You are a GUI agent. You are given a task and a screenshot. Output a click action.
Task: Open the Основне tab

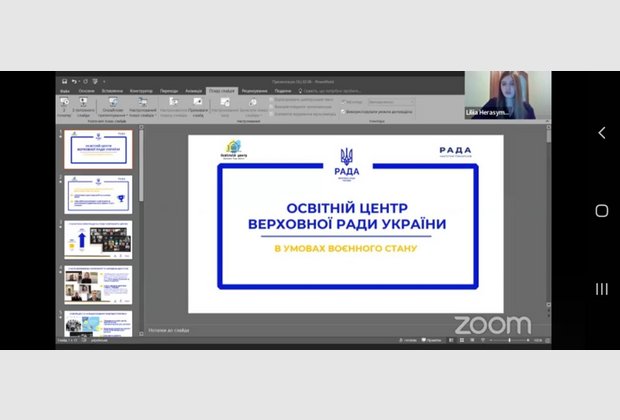pyautogui.click(x=86, y=91)
